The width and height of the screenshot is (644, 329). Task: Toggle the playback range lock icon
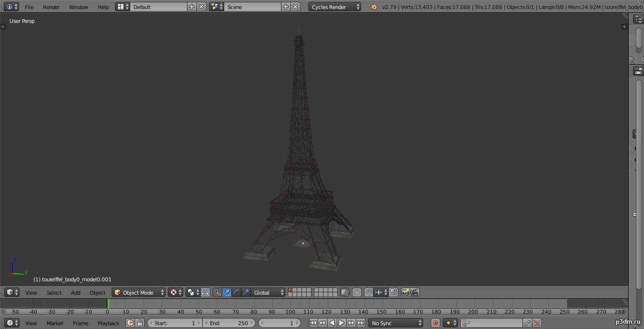140,323
